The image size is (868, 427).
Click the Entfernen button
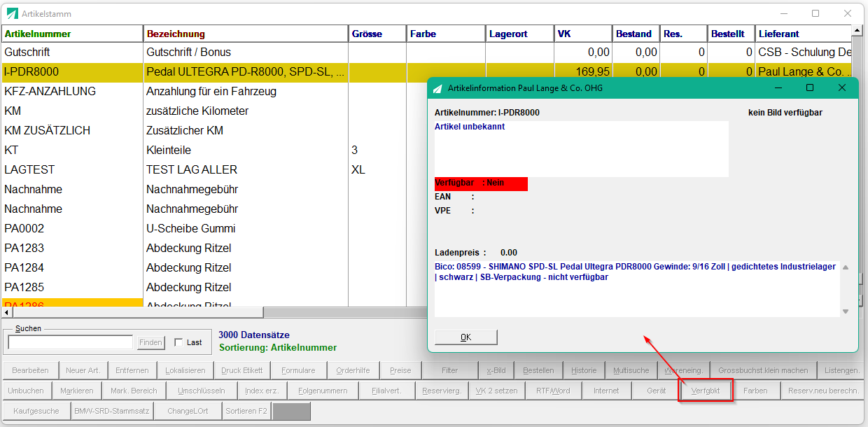[132, 370]
